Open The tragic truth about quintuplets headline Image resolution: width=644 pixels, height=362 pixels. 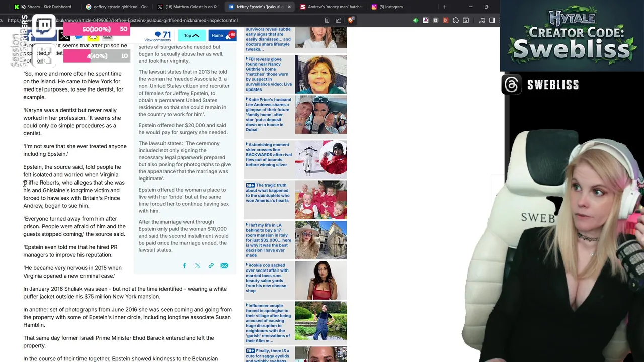click(x=267, y=193)
